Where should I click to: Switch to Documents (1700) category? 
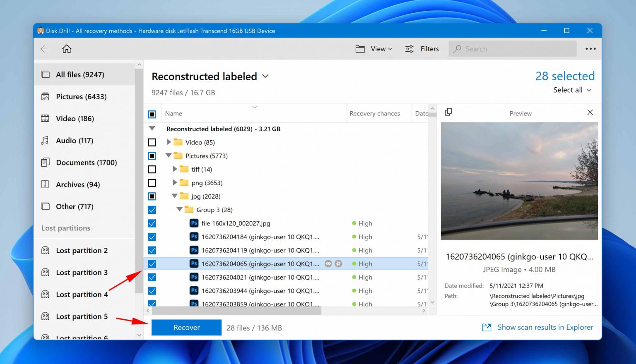tap(86, 163)
